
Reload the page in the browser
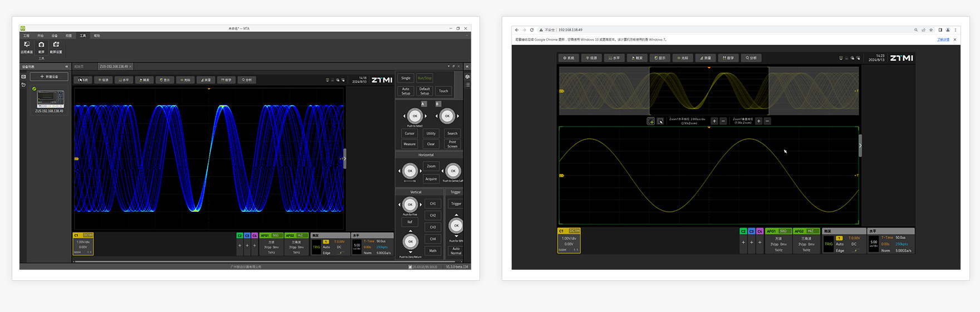[532, 30]
